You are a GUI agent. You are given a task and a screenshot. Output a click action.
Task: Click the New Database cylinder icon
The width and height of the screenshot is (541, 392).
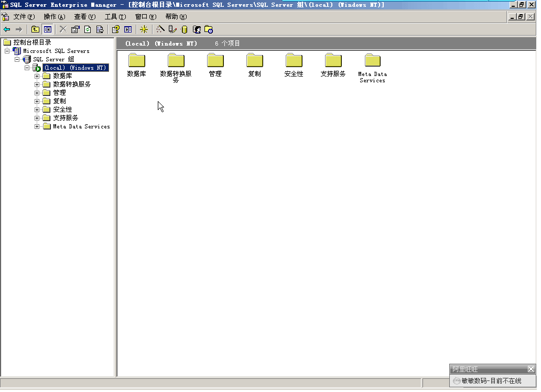[184, 30]
